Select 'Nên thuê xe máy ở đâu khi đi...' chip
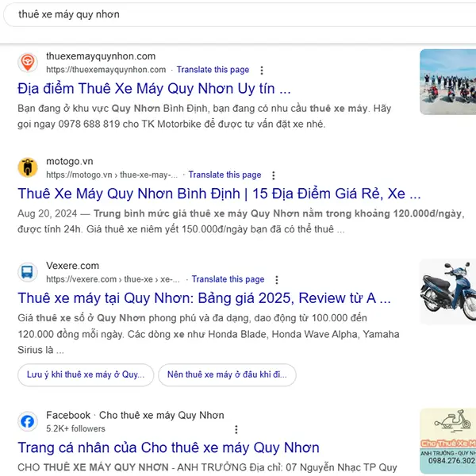476x476 pixels. pos(227,375)
